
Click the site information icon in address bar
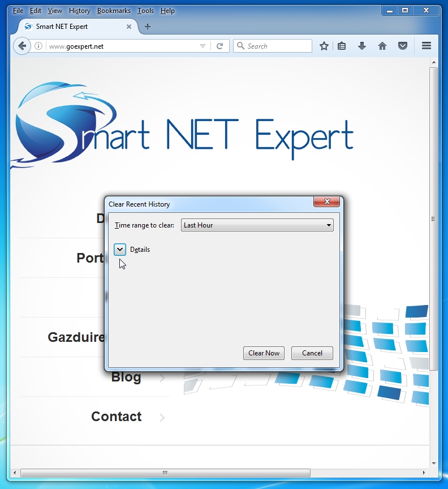[38, 46]
